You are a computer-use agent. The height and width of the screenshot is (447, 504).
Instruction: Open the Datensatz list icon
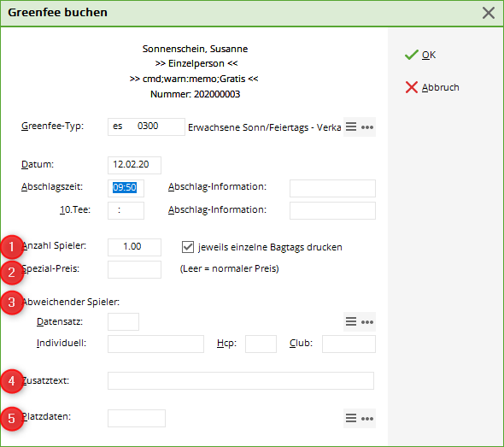tap(351, 321)
